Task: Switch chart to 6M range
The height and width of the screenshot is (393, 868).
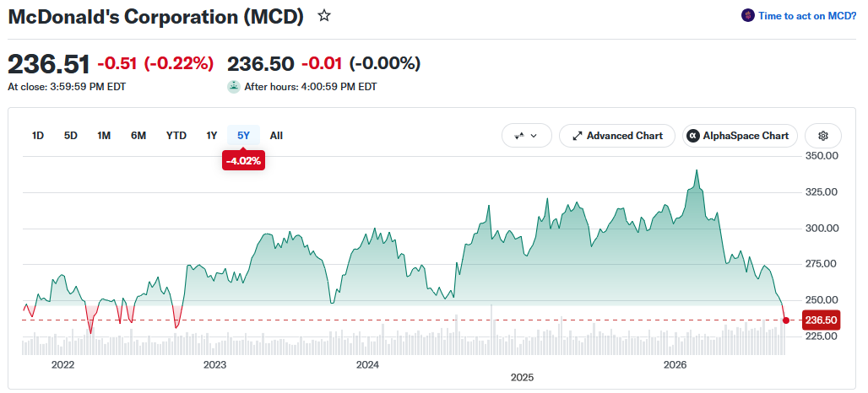Action: point(138,136)
